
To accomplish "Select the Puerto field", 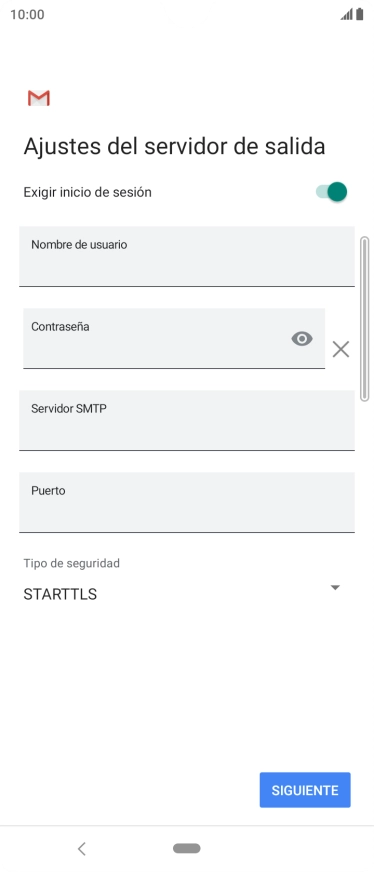I will tap(187, 502).
